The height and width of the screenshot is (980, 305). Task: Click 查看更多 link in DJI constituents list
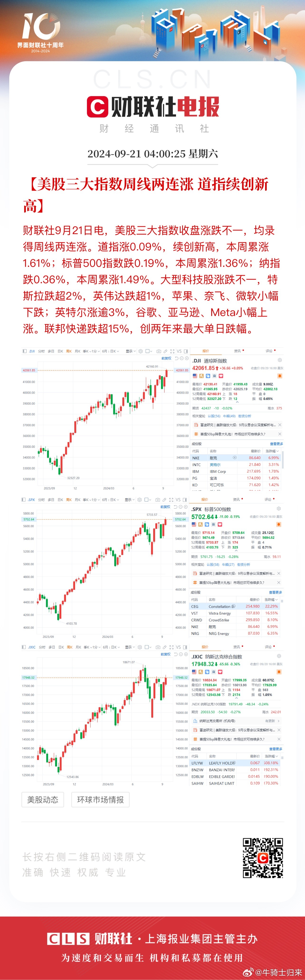[276, 444]
